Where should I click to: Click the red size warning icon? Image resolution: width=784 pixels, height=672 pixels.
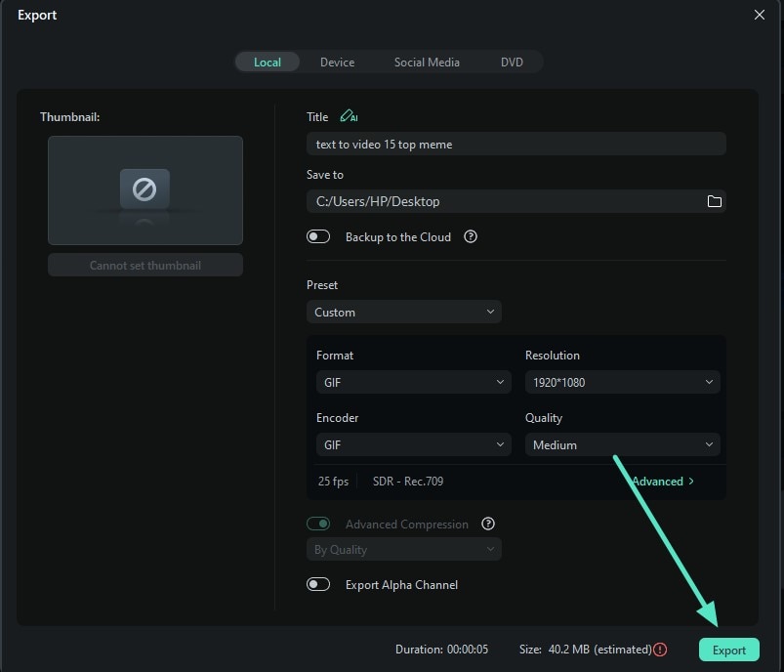660,650
